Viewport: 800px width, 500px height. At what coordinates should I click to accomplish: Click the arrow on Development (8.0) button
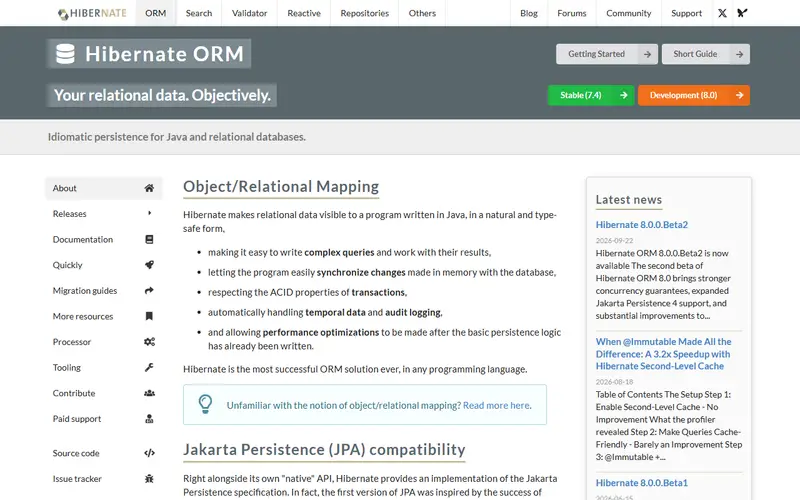[x=739, y=95]
